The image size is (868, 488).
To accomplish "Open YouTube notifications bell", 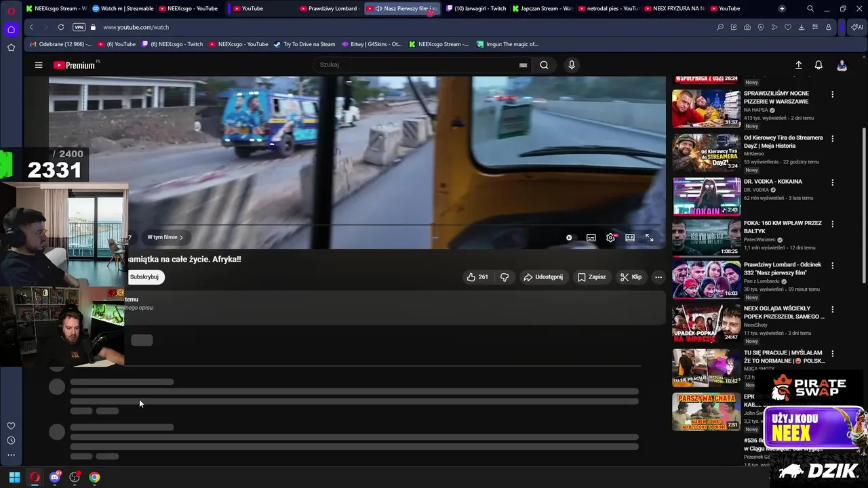I will pyautogui.click(x=818, y=65).
